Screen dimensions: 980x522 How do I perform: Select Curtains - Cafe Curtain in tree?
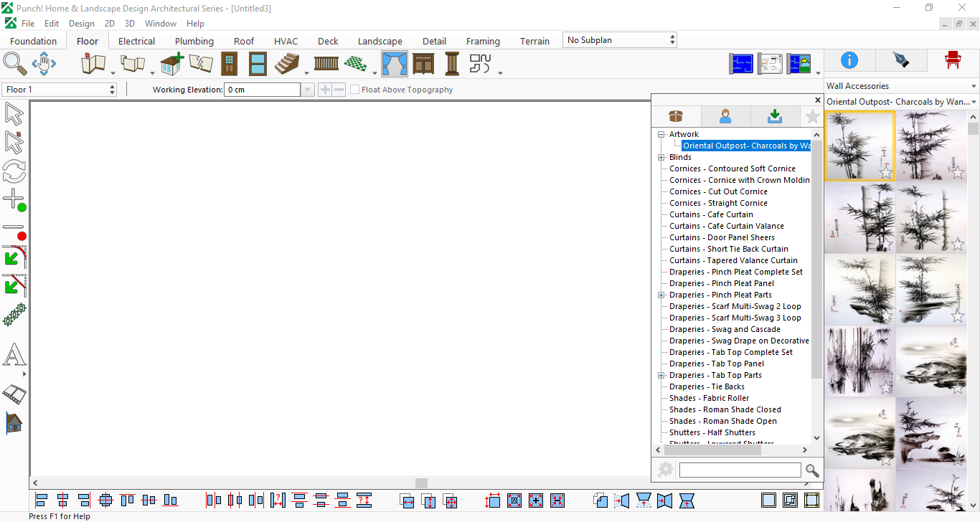click(711, 214)
